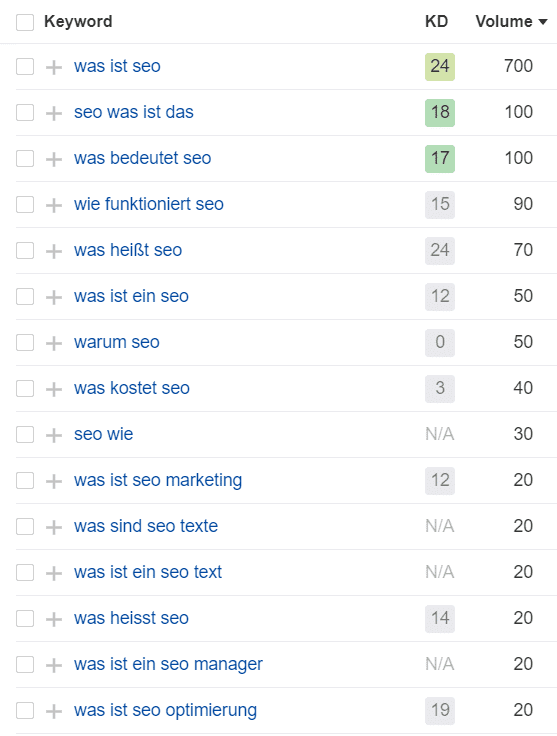
Task: Open the 'was heisst seo' keyword link
Action: (131, 618)
